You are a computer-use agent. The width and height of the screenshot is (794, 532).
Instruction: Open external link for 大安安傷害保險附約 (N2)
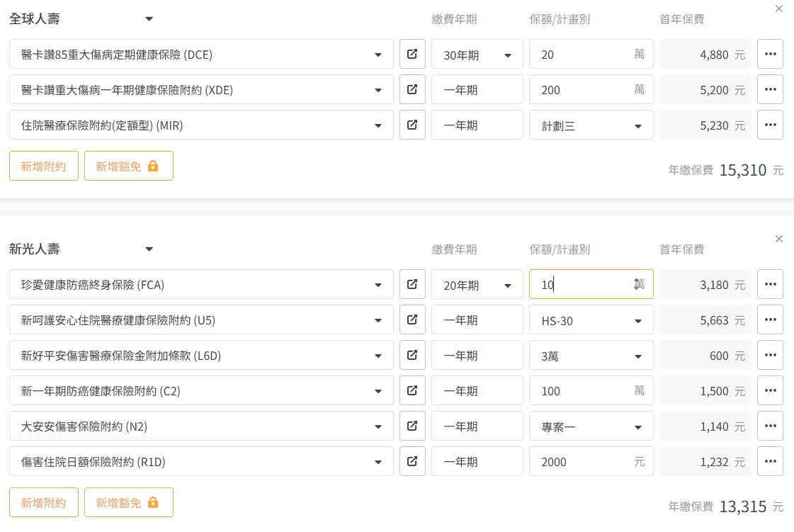(412, 426)
